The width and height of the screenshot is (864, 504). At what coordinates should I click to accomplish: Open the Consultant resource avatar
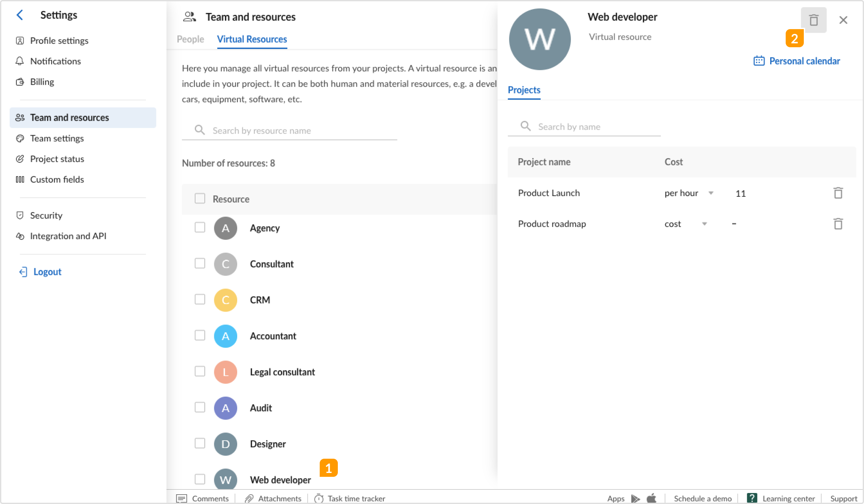click(x=225, y=264)
